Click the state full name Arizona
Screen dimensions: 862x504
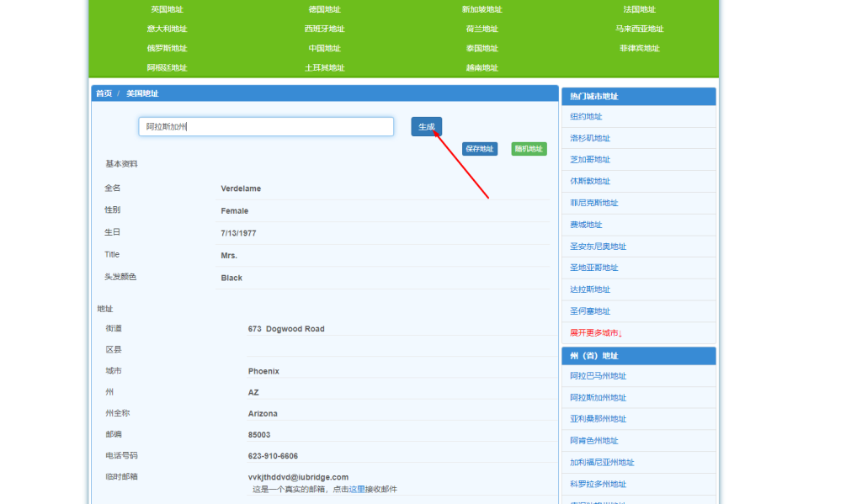pyautogui.click(x=263, y=413)
